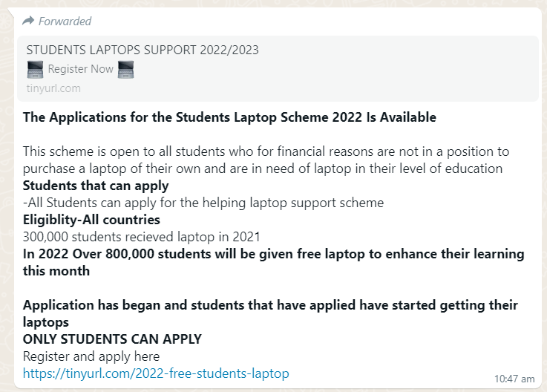
Task: Click the bold "Students Laptop Scheme 2022" headline
Action: pyautogui.click(x=269, y=117)
